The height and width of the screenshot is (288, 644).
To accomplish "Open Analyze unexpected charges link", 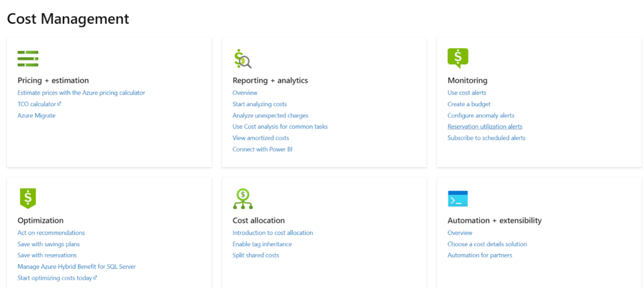I will click(x=270, y=116).
